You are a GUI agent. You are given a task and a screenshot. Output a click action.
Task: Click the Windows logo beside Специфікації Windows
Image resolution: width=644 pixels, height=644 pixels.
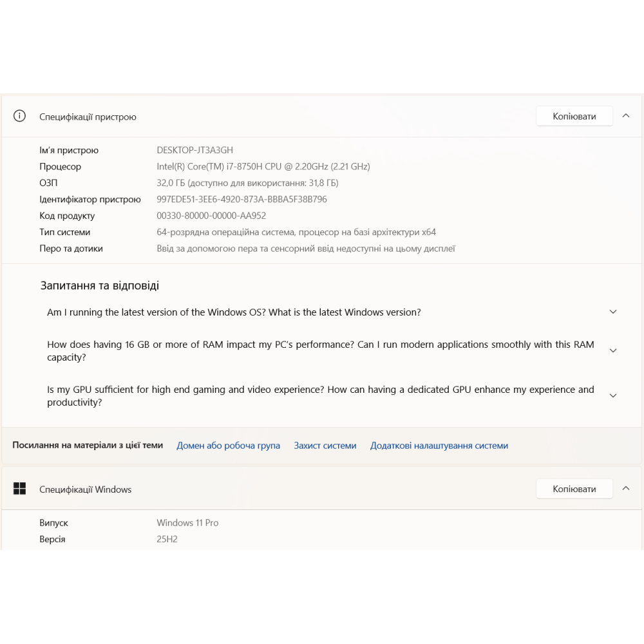[20, 489]
